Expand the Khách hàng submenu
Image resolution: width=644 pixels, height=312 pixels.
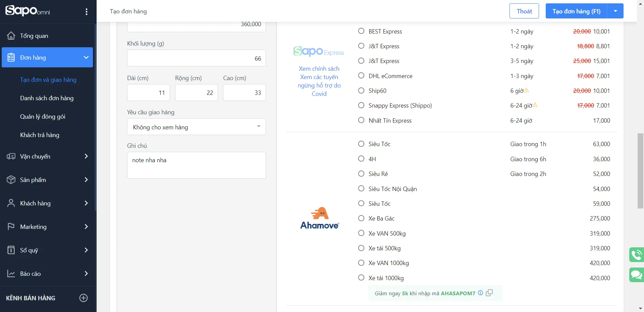click(x=86, y=203)
